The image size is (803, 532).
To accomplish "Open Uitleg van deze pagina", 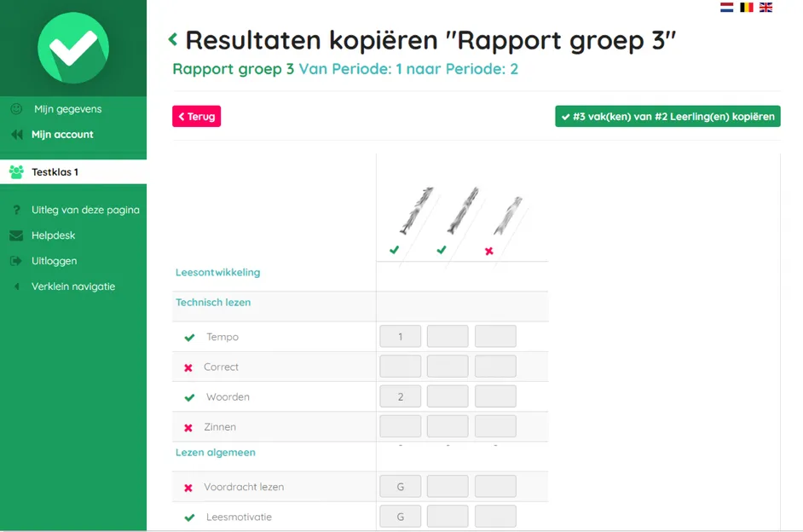I will pyautogui.click(x=85, y=210).
